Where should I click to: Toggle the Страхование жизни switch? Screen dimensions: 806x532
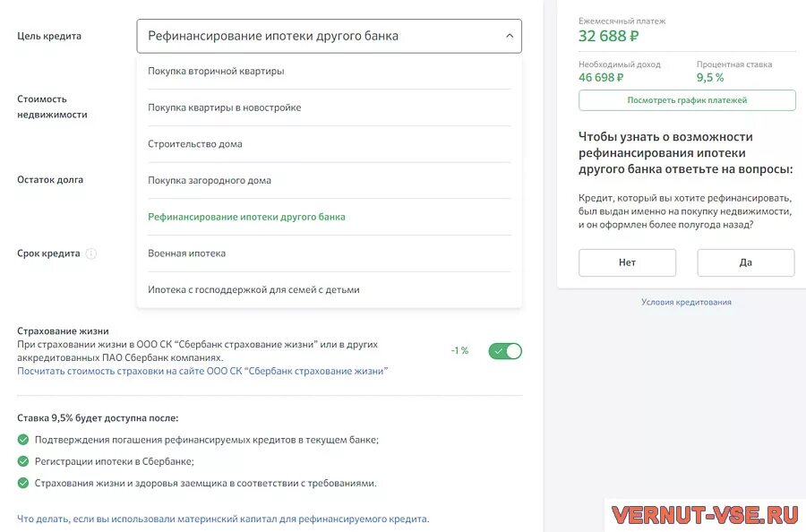[x=505, y=351]
